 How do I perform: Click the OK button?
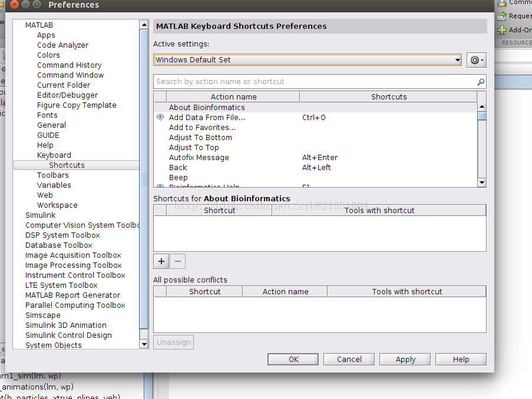293,360
